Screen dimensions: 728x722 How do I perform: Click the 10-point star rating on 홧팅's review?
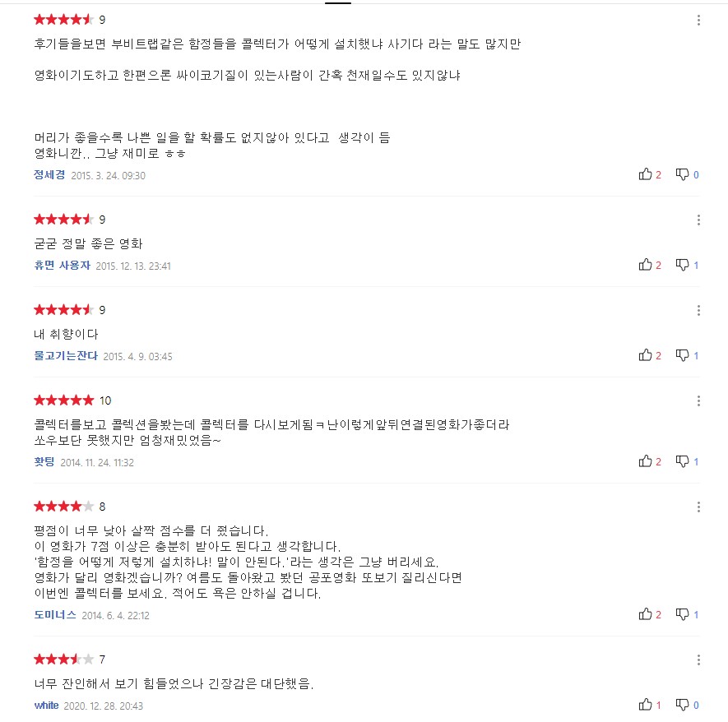(x=63, y=400)
